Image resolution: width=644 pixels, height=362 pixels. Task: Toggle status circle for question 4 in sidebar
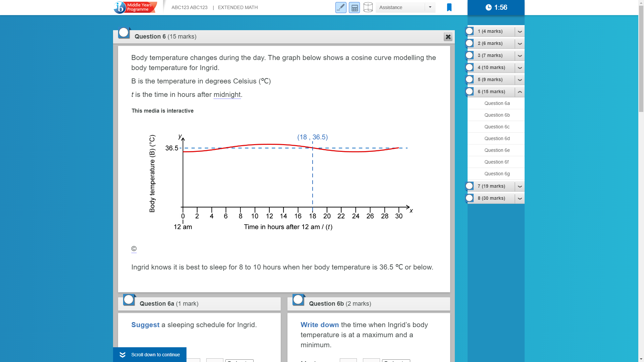tap(470, 67)
